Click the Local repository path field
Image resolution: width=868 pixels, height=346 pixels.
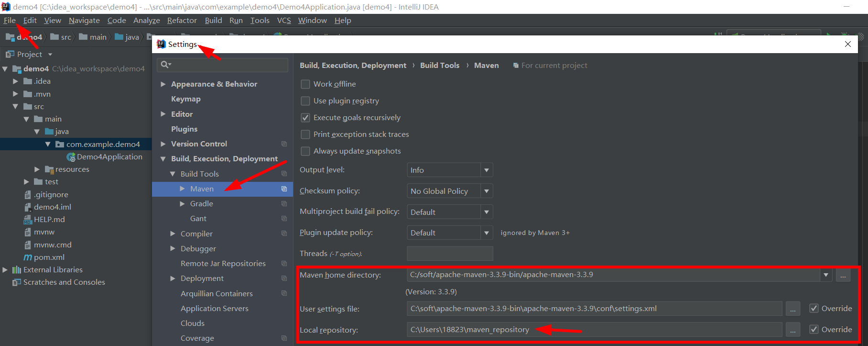pyautogui.click(x=594, y=330)
